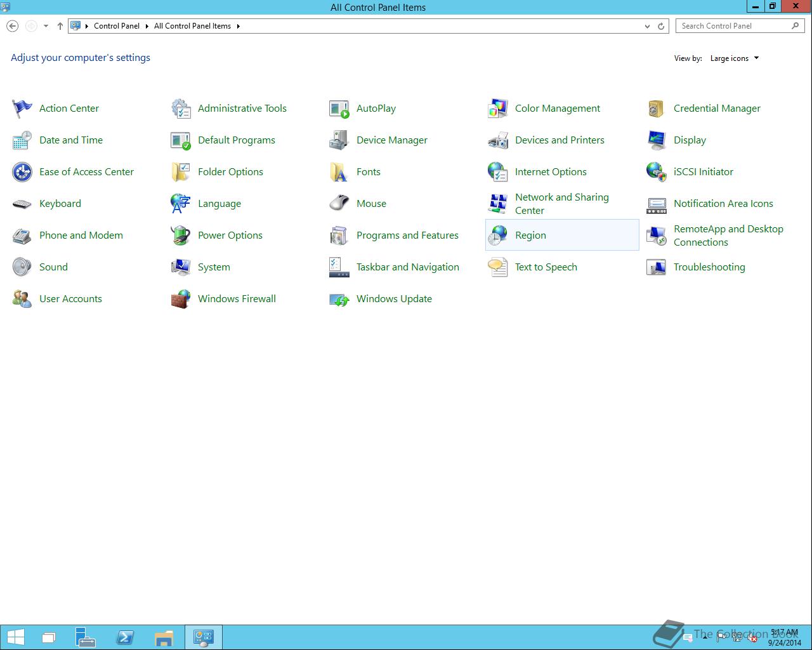Screen dimensions: 812x650
Task: Open the System computer icon
Action: pyautogui.click(x=181, y=267)
